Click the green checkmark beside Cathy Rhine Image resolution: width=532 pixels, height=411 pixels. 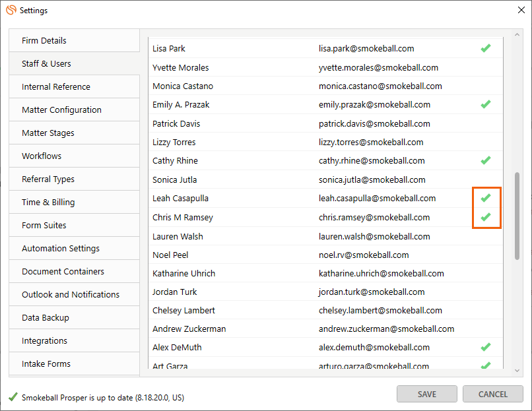point(486,160)
